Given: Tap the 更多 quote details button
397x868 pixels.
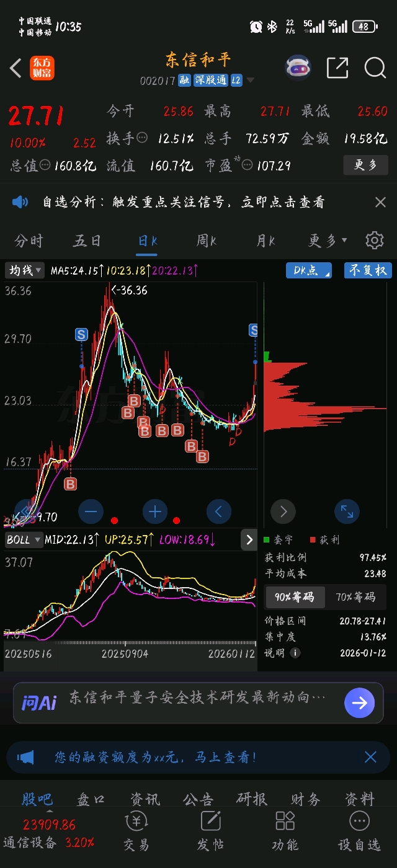Looking at the screenshot, I should pyautogui.click(x=366, y=165).
